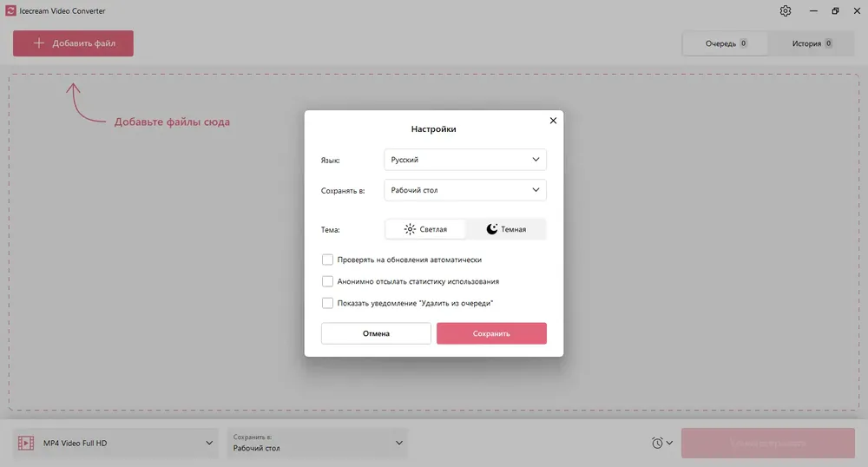Select the moon icon for the dark theme
868x467 pixels.
[x=491, y=229]
